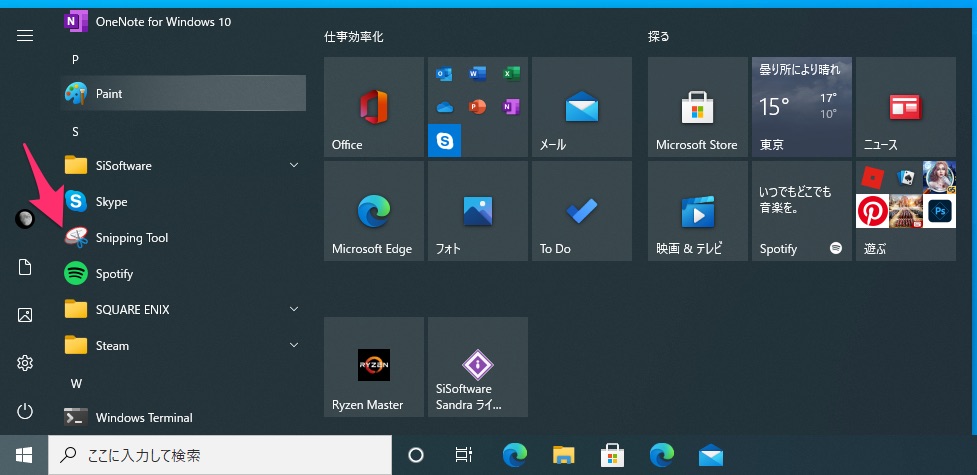The image size is (977, 475).
Task: Open Windows Terminal from the app list
Action: [x=183, y=418]
